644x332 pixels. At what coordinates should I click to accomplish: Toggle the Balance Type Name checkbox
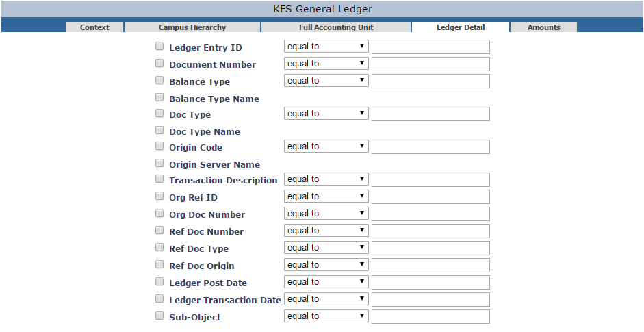pos(159,97)
